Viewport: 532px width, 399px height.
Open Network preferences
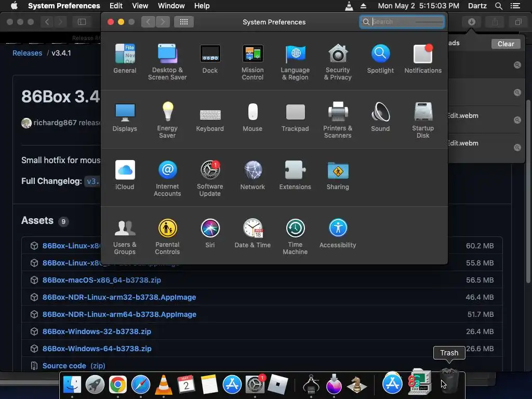point(252,175)
